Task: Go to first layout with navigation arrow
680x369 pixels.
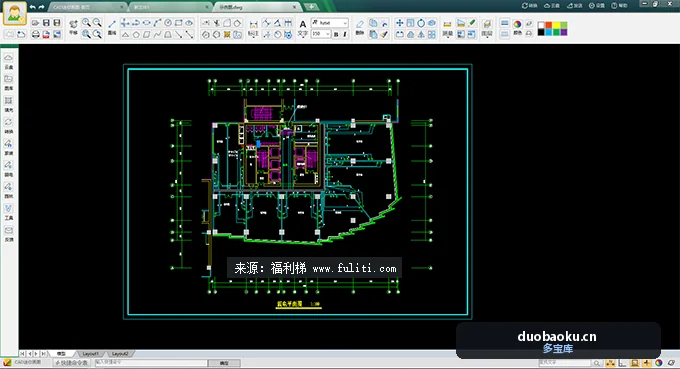Action: [x=23, y=354]
